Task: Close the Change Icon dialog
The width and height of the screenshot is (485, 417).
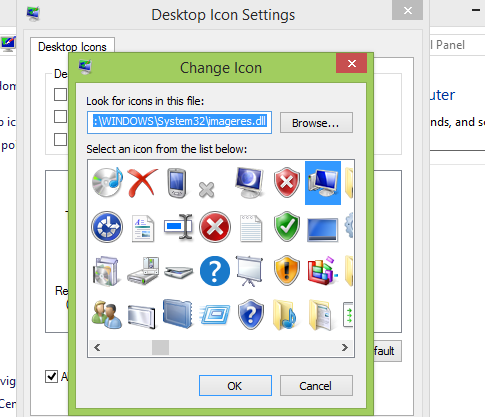Action: tap(352, 63)
